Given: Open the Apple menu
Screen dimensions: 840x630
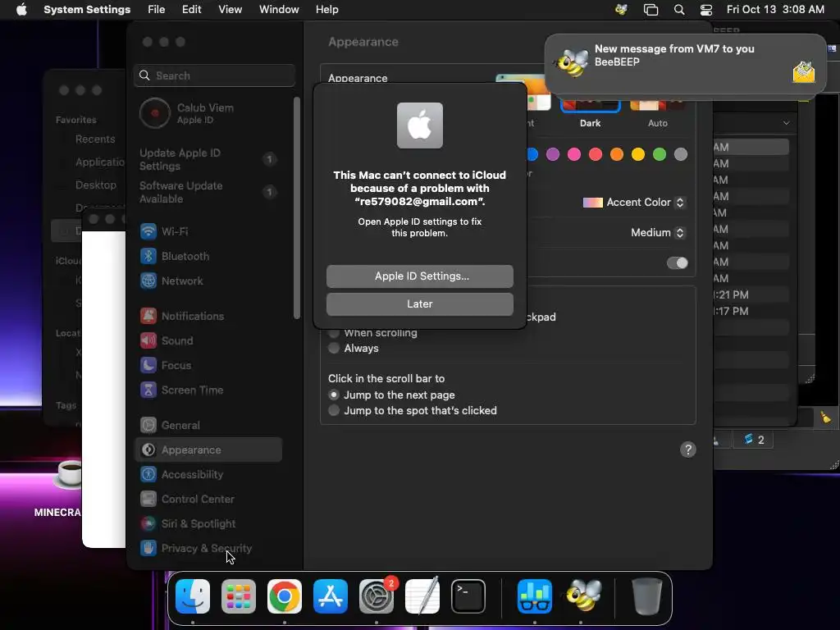Looking at the screenshot, I should click(21, 9).
